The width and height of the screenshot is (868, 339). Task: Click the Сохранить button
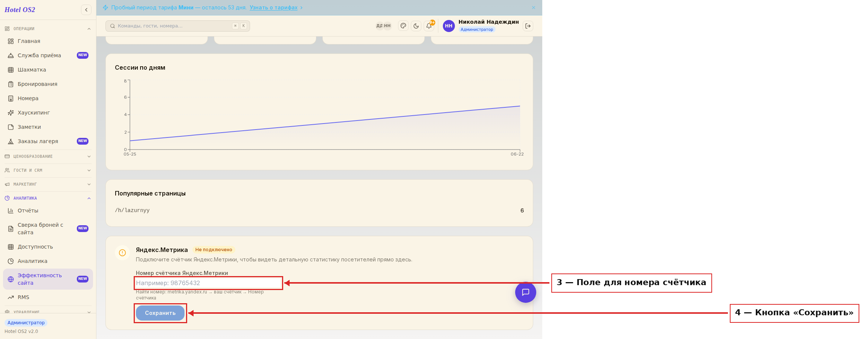tap(160, 313)
